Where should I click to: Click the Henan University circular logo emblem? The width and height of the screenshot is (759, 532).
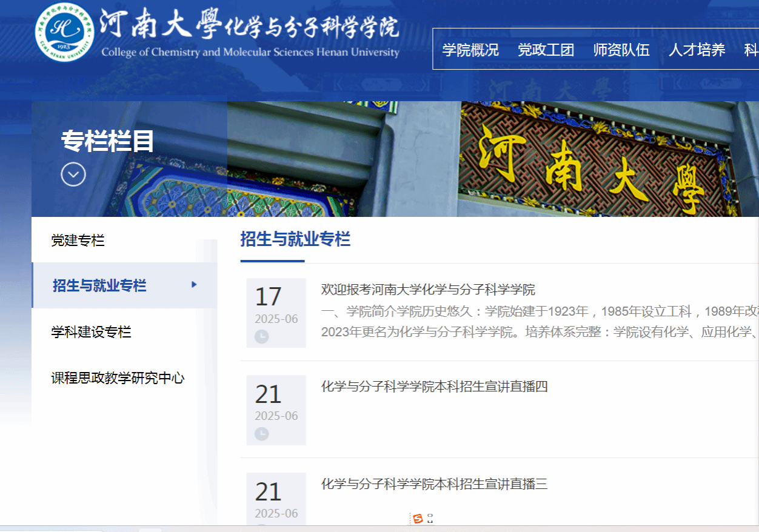point(64,33)
